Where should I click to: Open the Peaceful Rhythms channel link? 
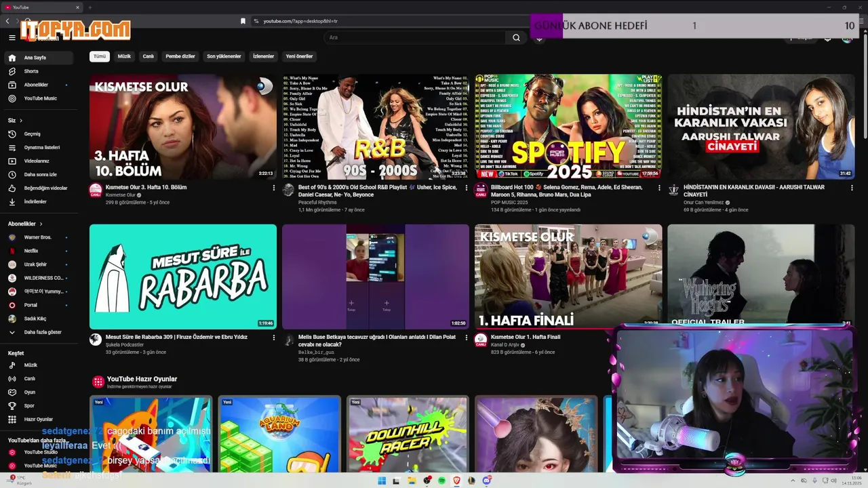click(x=317, y=202)
